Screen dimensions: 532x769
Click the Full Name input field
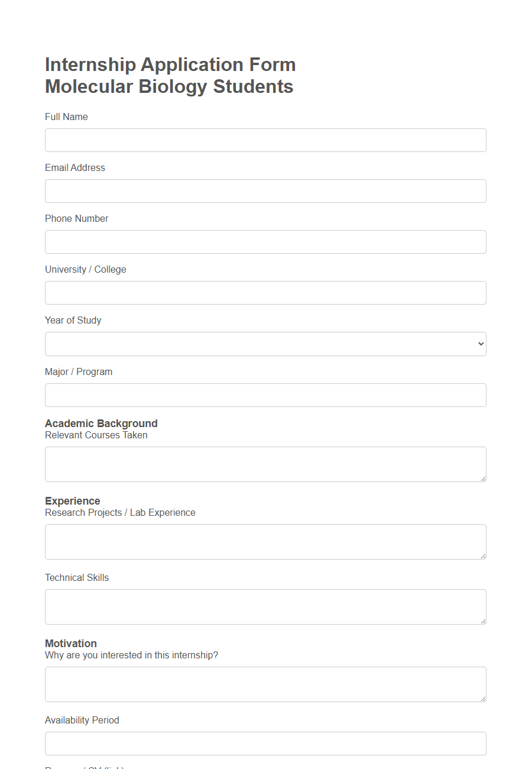pyautogui.click(x=265, y=140)
